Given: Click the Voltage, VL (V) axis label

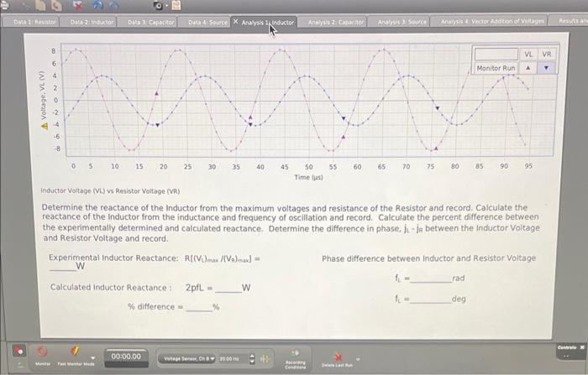Looking at the screenshot, I should 44,95.
